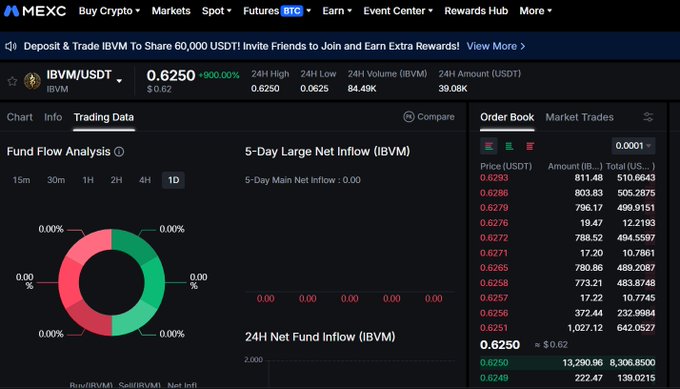Expand the Futures dropdown menu
Image resolution: width=680 pixels, height=389 pixels.
[x=277, y=11]
